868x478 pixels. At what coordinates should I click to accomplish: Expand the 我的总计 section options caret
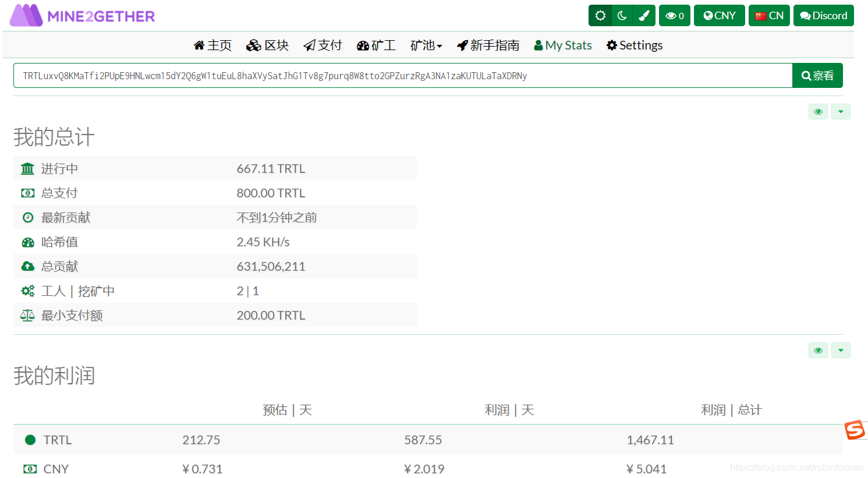tap(841, 112)
